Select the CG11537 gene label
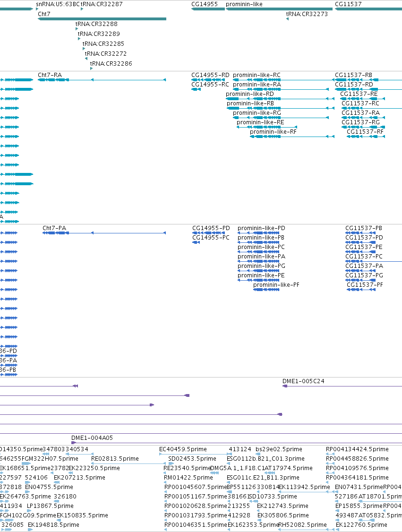This screenshot has width=402, height=532. coord(349,4)
